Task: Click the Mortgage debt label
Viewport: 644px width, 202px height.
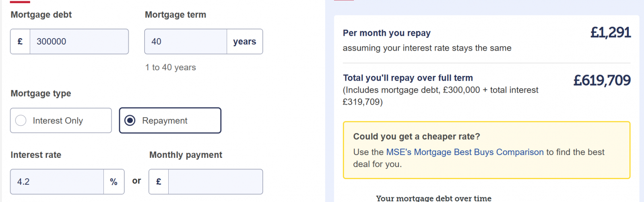Action: [x=41, y=15]
